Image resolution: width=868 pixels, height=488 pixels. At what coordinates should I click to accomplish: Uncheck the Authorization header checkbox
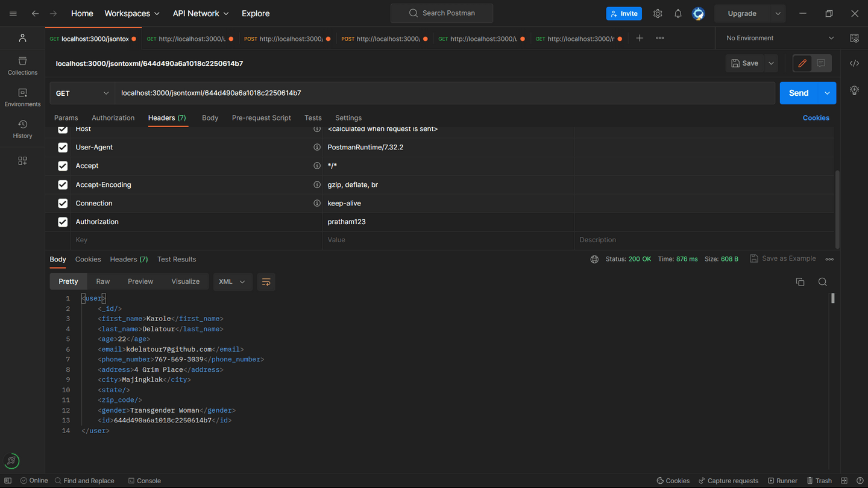tap(63, 222)
